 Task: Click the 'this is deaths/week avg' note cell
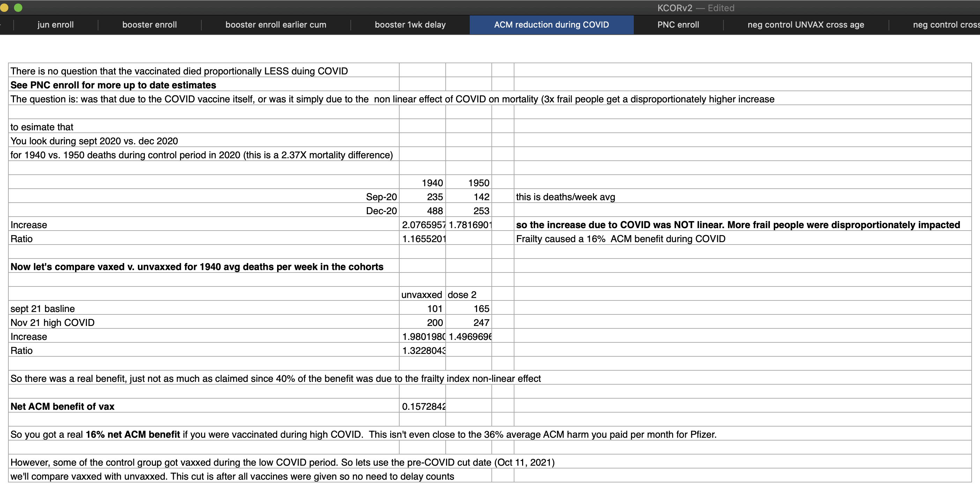click(x=565, y=197)
